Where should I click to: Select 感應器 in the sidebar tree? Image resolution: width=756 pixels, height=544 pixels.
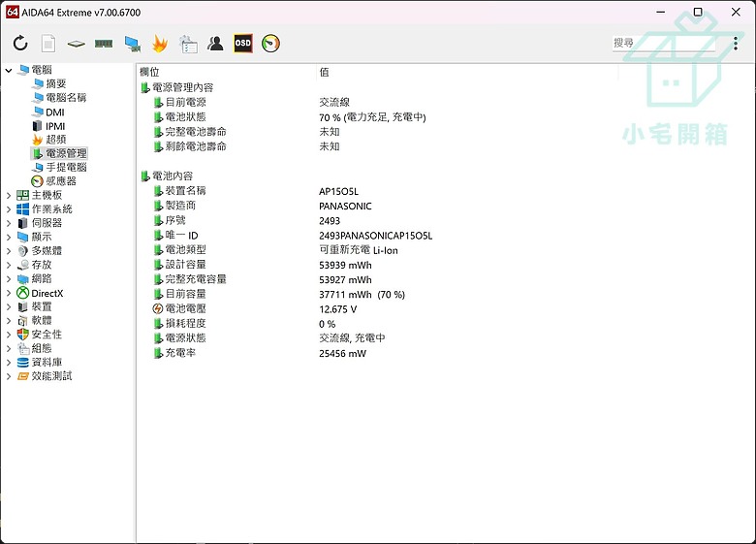[59, 181]
